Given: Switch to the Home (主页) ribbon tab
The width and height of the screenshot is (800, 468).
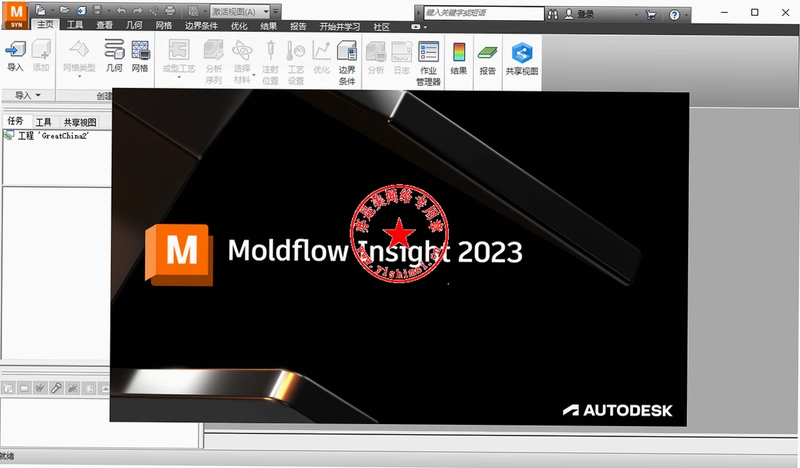Looking at the screenshot, I should click(45, 24).
